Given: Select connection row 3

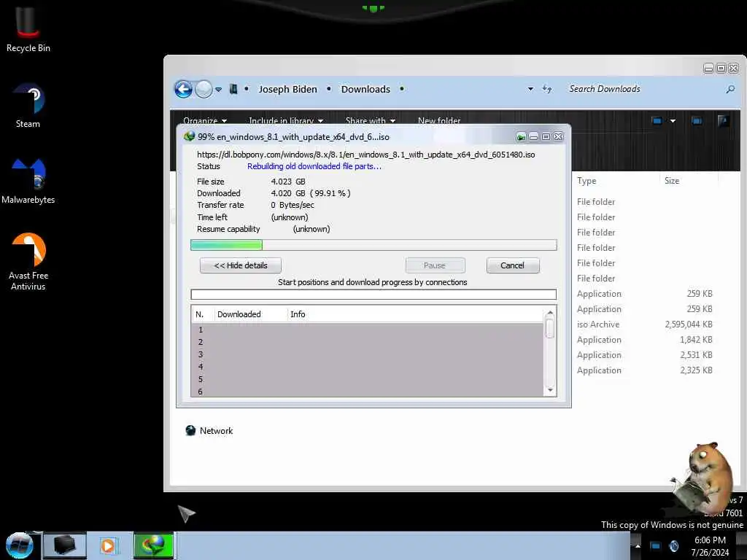Looking at the screenshot, I should [368, 354].
